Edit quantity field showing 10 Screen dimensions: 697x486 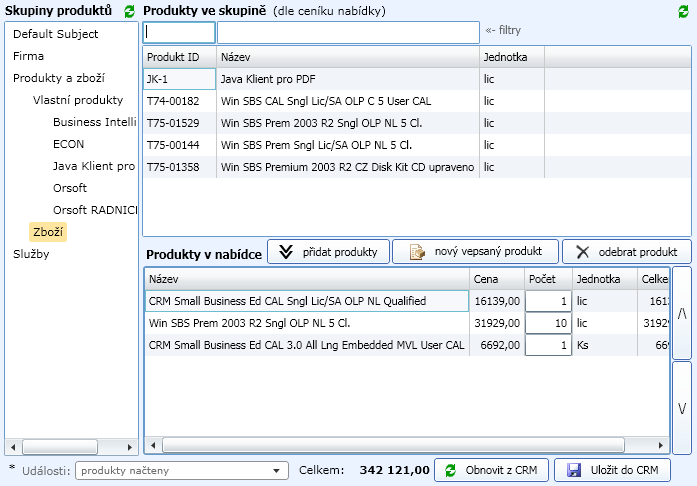pos(549,323)
